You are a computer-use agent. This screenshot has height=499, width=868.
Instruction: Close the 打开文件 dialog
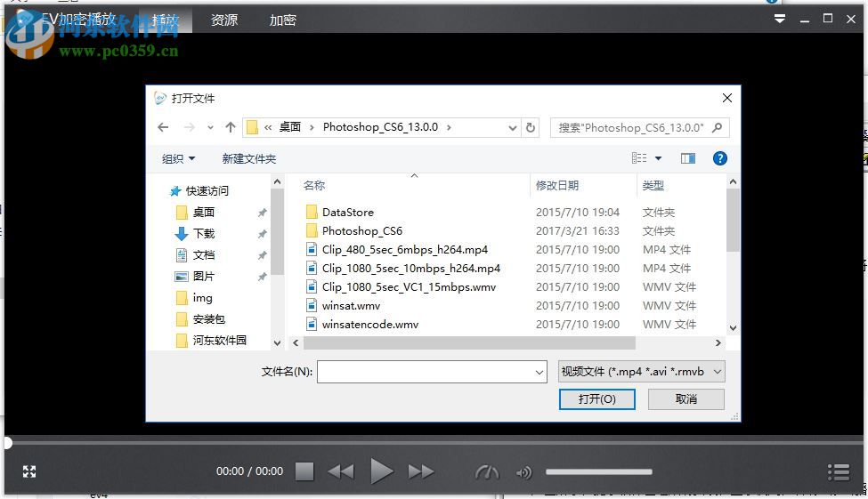click(x=727, y=98)
